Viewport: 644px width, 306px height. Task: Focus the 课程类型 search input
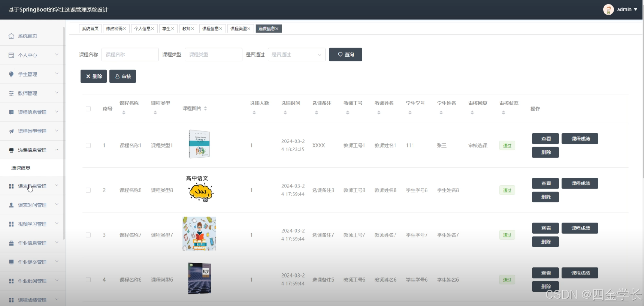point(214,55)
